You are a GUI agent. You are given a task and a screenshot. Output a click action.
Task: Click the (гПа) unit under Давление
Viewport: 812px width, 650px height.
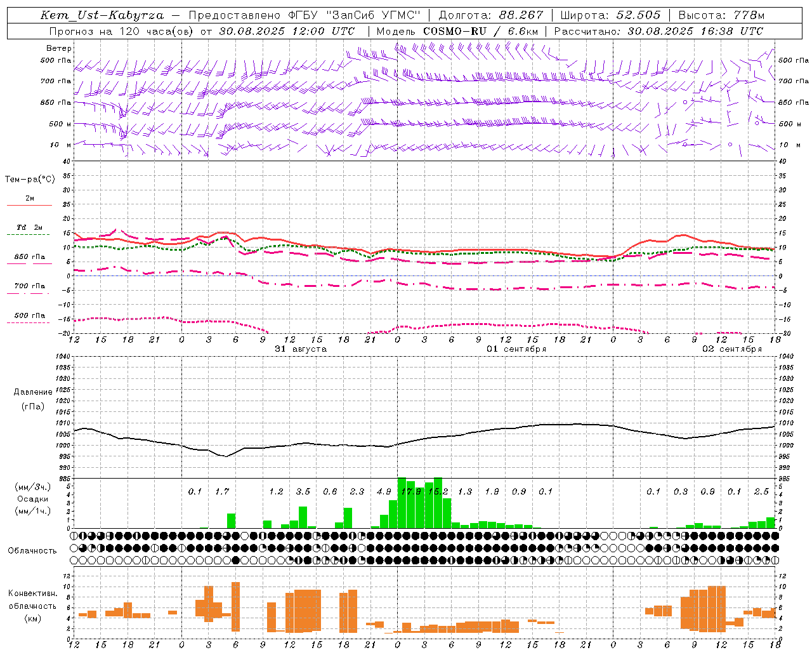point(33,407)
